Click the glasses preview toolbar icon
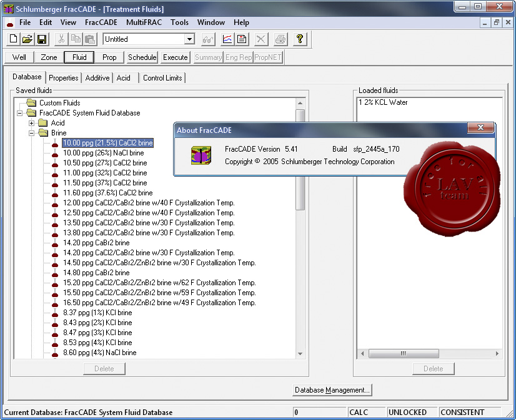The width and height of the screenshot is (516, 420). pyautogui.click(x=207, y=39)
